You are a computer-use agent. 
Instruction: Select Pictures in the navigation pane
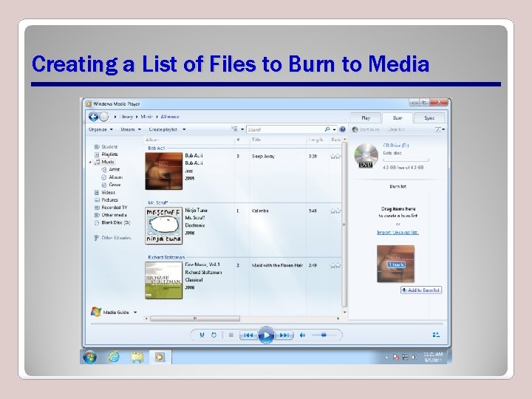pyautogui.click(x=106, y=199)
